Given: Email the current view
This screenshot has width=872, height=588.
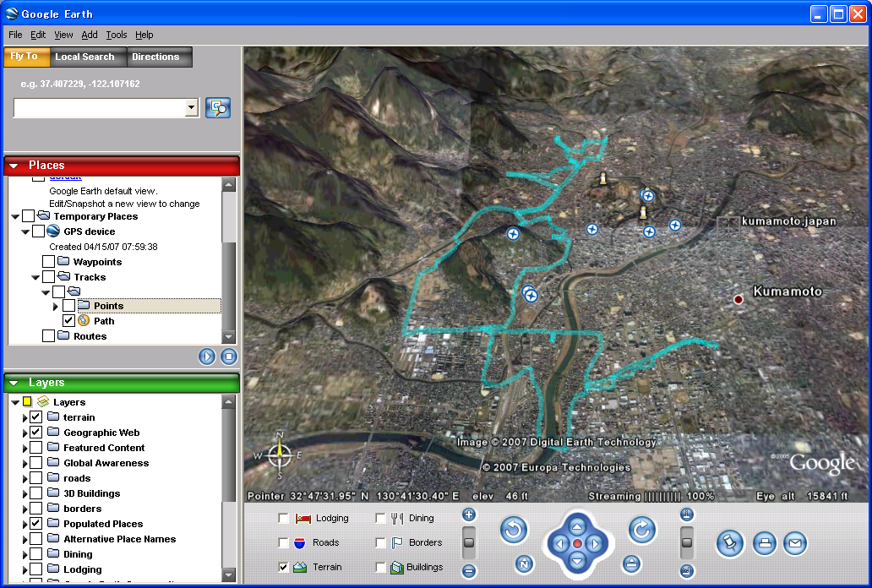Looking at the screenshot, I should point(794,544).
